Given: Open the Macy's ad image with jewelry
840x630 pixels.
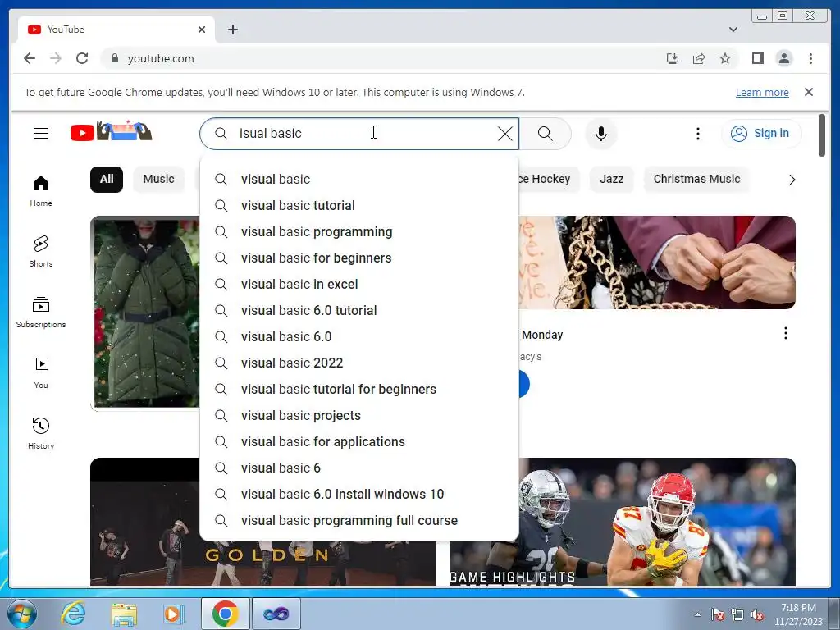Looking at the screenshot, I should coord(657,262).
